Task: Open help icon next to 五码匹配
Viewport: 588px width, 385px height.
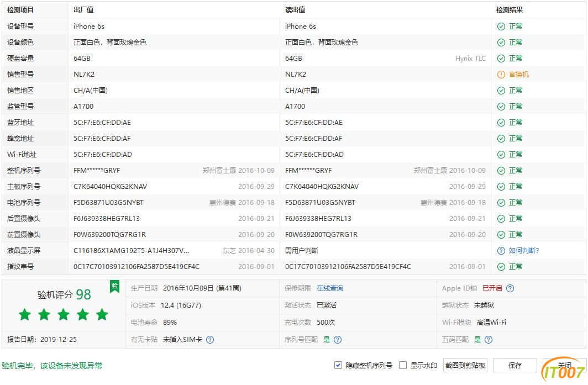Action: [489, 340]
